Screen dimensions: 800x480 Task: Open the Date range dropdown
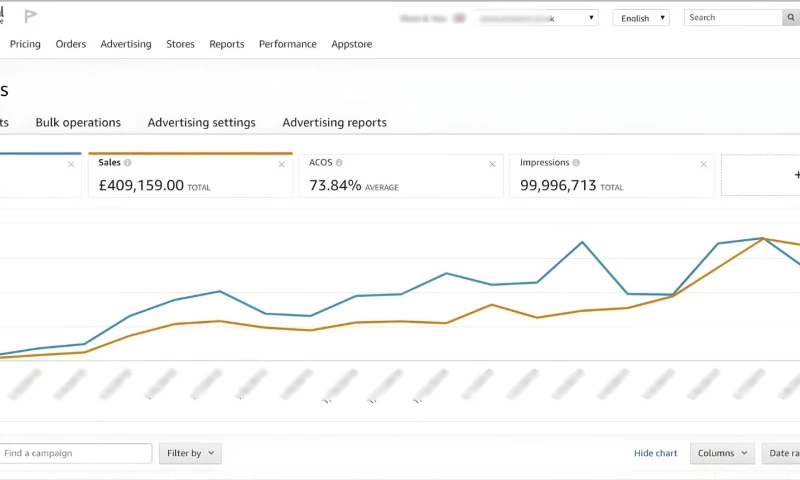[x=781, y=453]
